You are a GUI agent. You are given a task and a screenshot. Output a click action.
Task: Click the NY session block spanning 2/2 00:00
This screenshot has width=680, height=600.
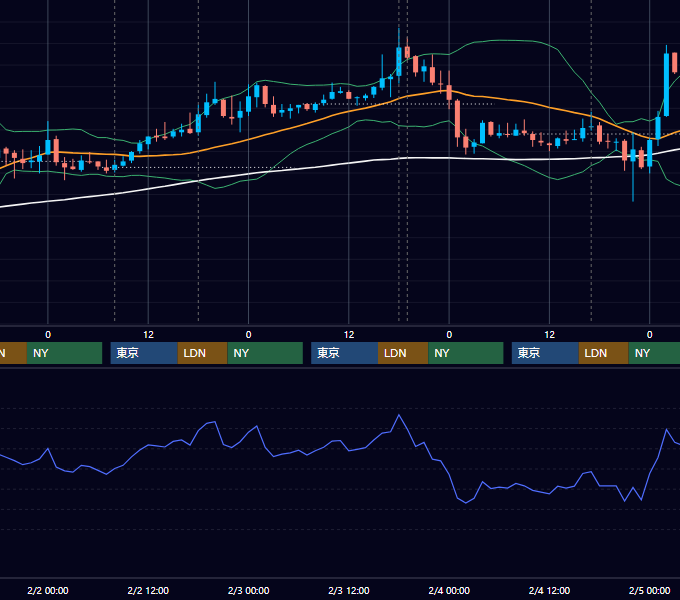tap(64, 353)
